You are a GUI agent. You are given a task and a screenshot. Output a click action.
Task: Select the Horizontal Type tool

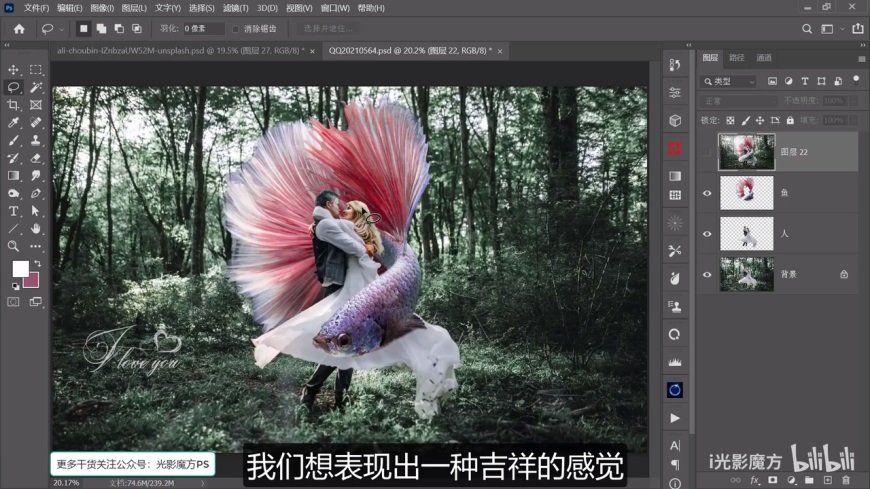coord(13,211)
